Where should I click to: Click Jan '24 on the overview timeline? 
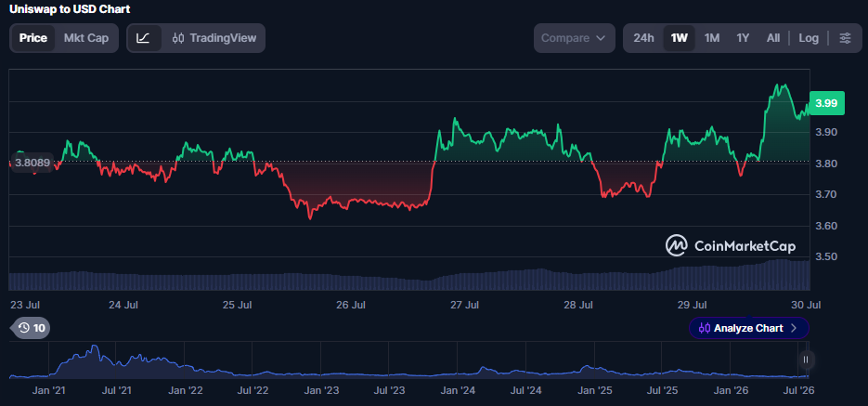click(x=458, y=390)
